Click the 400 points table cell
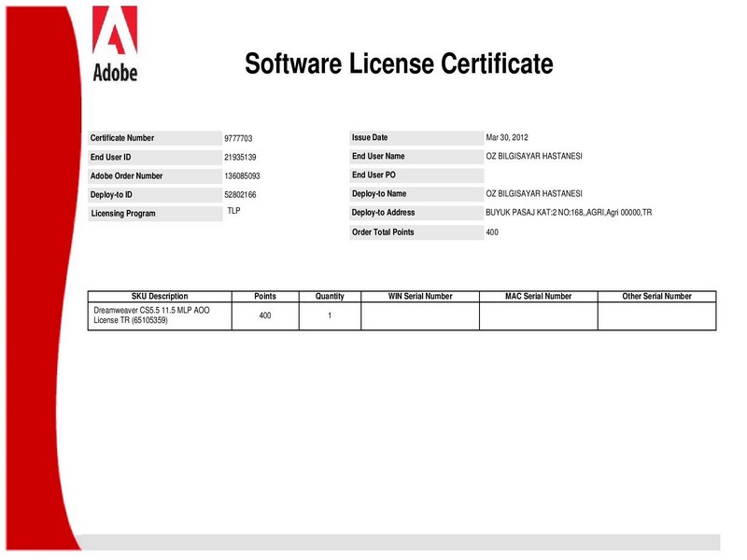The height and width of the screenshot is (560, 747). click(265, 316)
